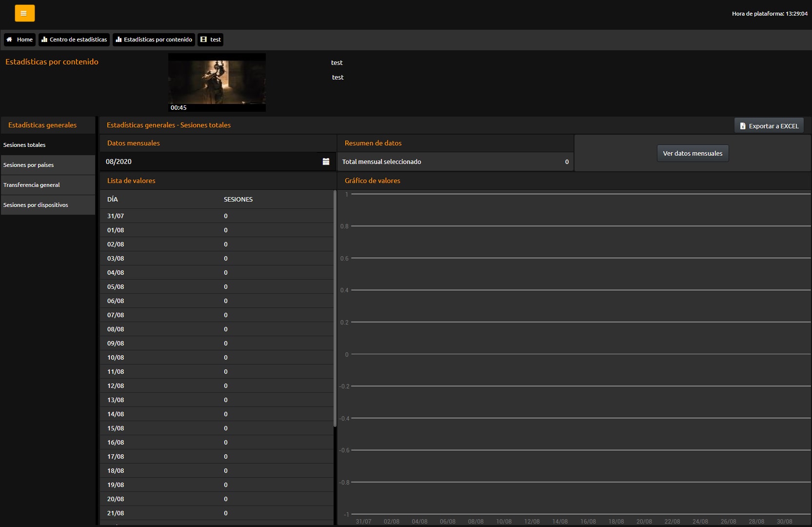812x527 pixels.
Task: Click the SESIONES column header
Action: 238,199
